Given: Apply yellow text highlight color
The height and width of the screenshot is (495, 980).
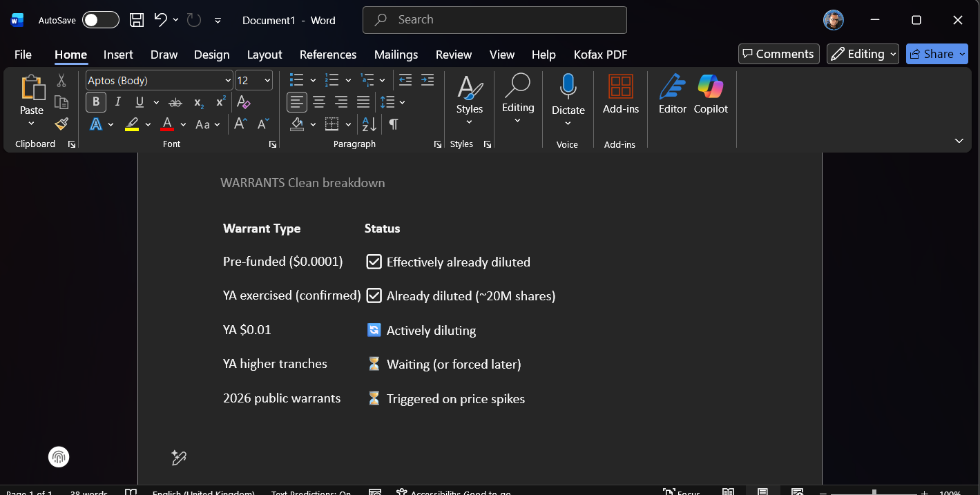Looking at the screenshot, I should tap(132, 124).
